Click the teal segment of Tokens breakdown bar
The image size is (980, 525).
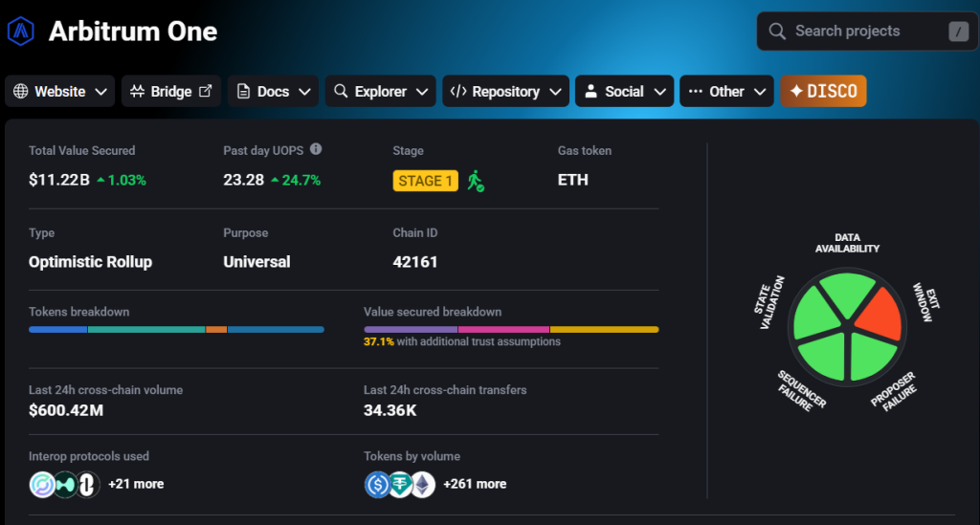(x=146, y=330)
